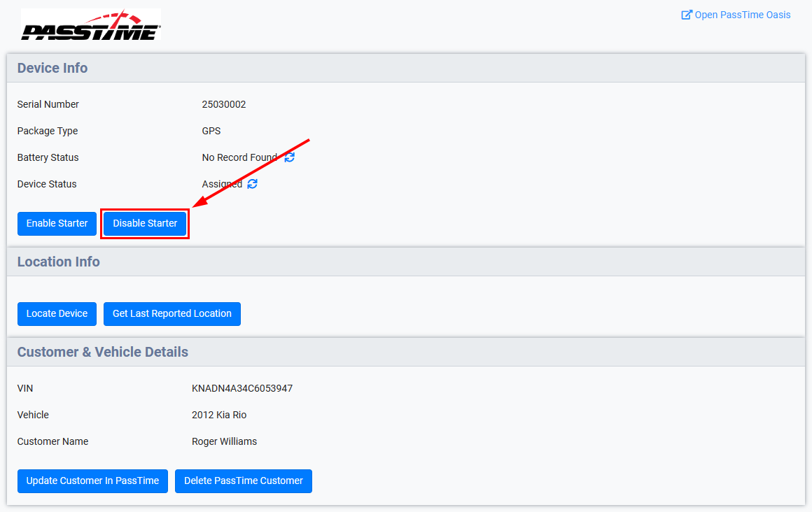Update the customer in PassTime

[x=92, y=481]
